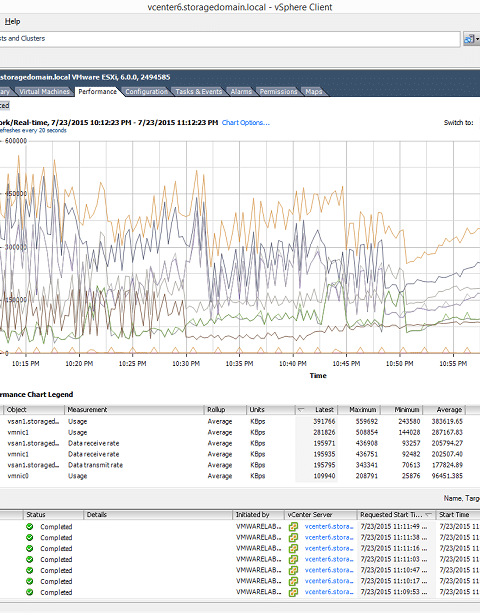The height and width of the screenshot is (613, 480).
Task: Sort legend by Units column
Action: [270, 410]
